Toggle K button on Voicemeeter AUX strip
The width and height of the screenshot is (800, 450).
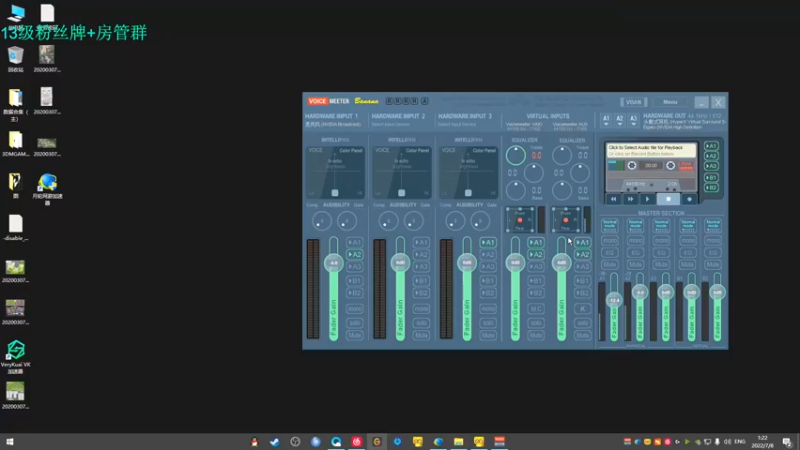(x=582, y=309)
